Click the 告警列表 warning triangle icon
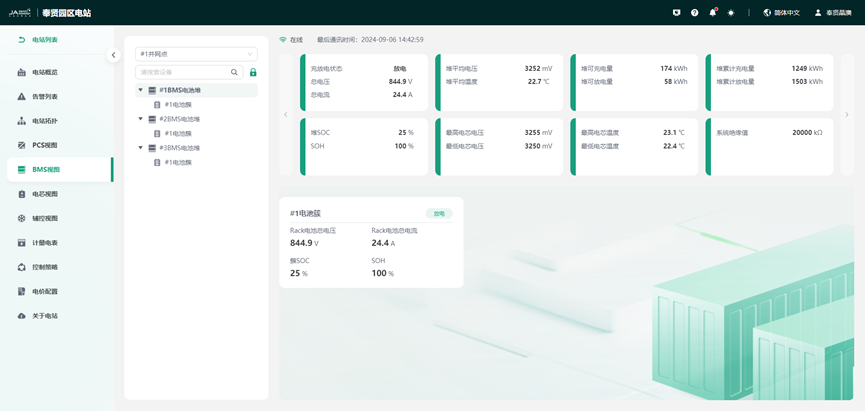Viewport: 865px width, 411px height. (x=22, y=97)
